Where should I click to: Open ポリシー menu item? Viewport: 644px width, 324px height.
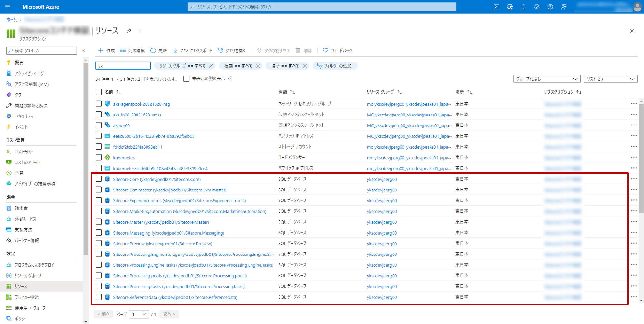coord(21,319)
